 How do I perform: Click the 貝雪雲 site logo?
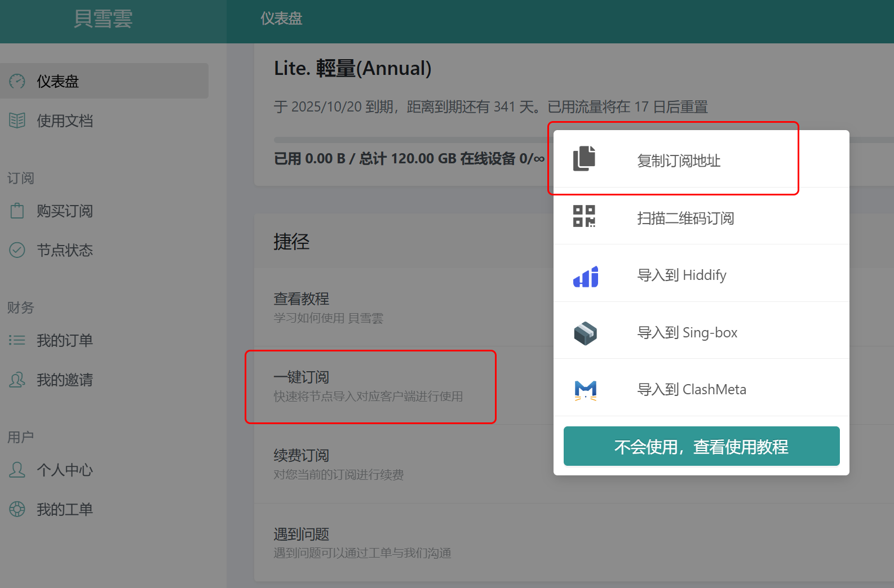pyautogui.click(x=103, y=19)
